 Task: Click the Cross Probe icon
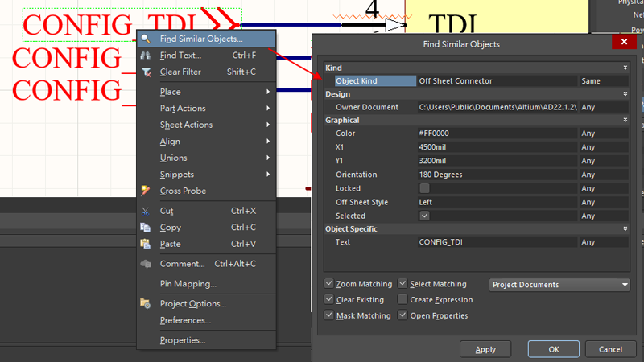(x=146, y=191)
